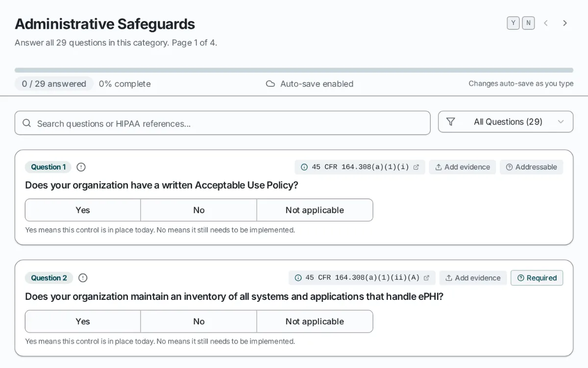The height and width of the screenshot is (368, 588).
Task: Click the N keyboard shortcut key icon
Action: (x=528, y=23)
